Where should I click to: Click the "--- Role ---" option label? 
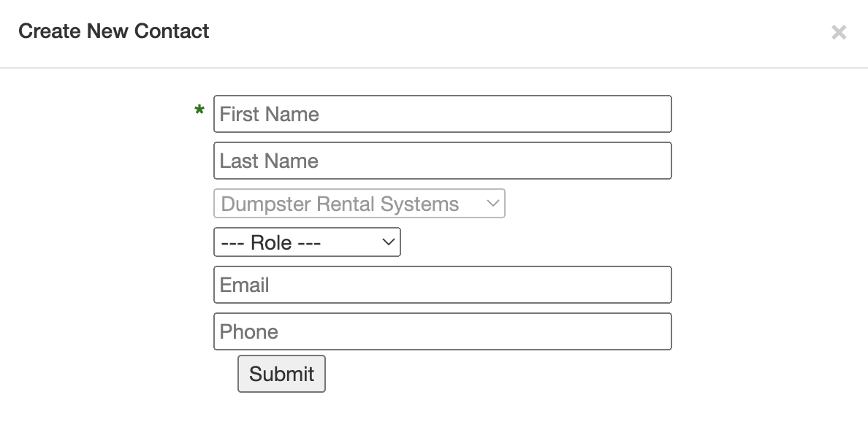coord(271,243)
